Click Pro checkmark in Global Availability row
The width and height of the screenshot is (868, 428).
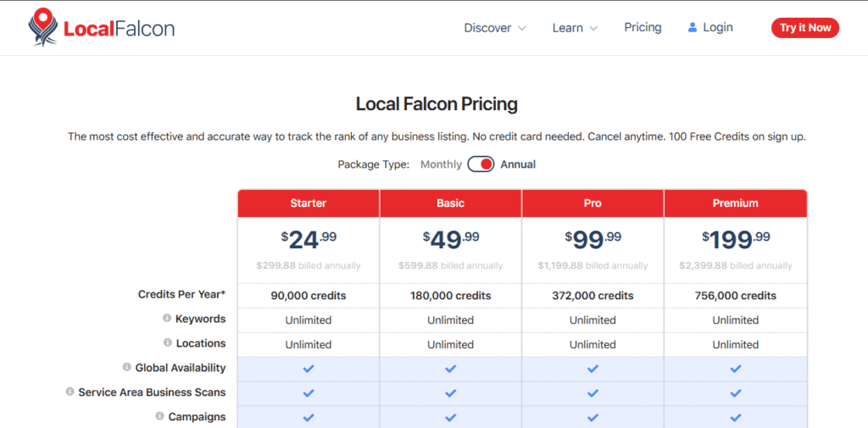coord(593,368)
